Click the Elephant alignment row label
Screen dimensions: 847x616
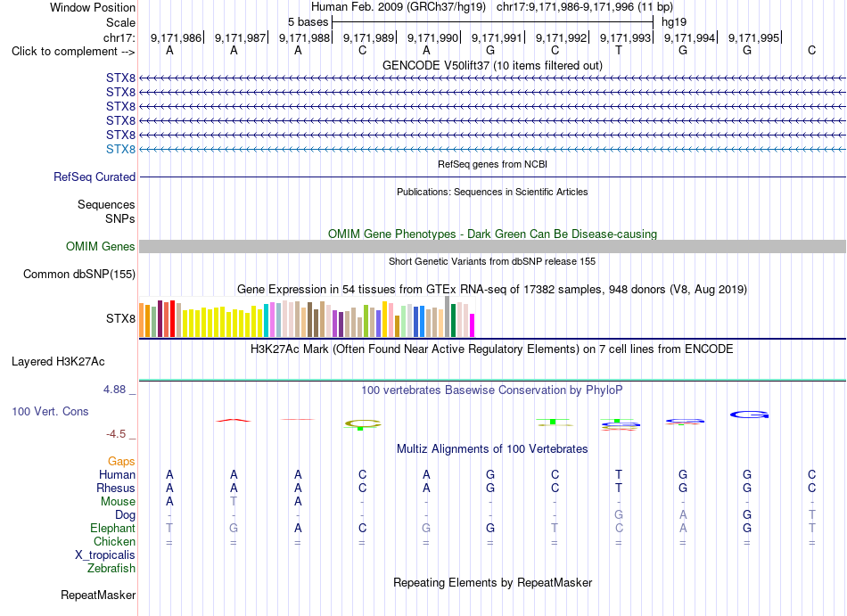click(112, 529)
